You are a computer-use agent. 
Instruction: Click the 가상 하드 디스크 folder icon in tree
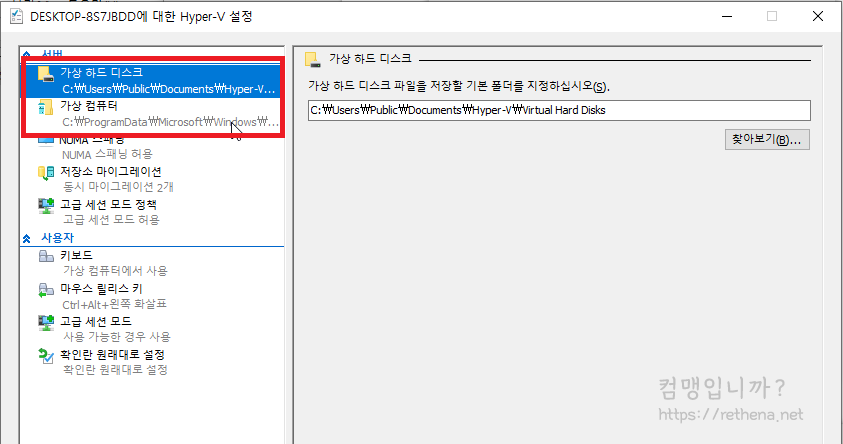(x=46, y=74)
